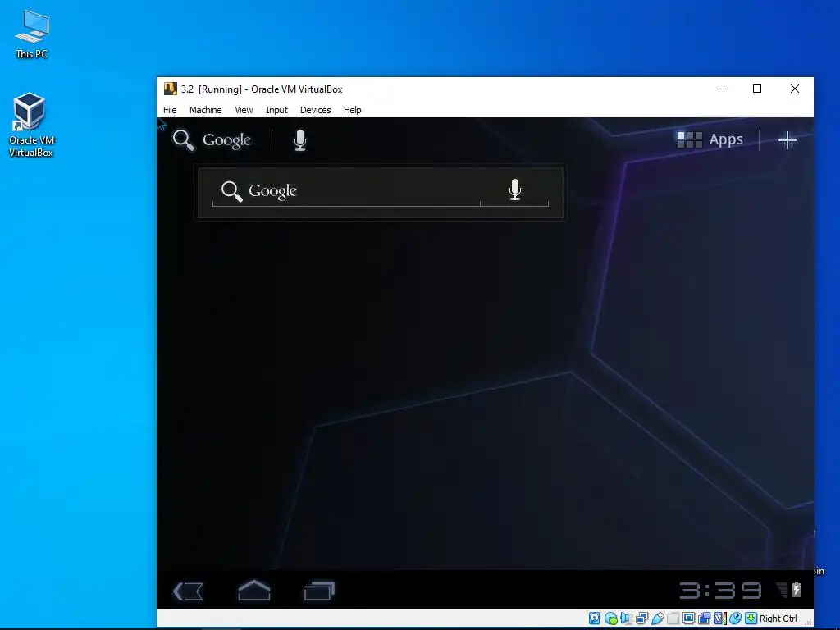Image resolution: width=840 pixels, height=630 pixels.
Task: Click the hard disk activity status icon
Action: point(595,619)
